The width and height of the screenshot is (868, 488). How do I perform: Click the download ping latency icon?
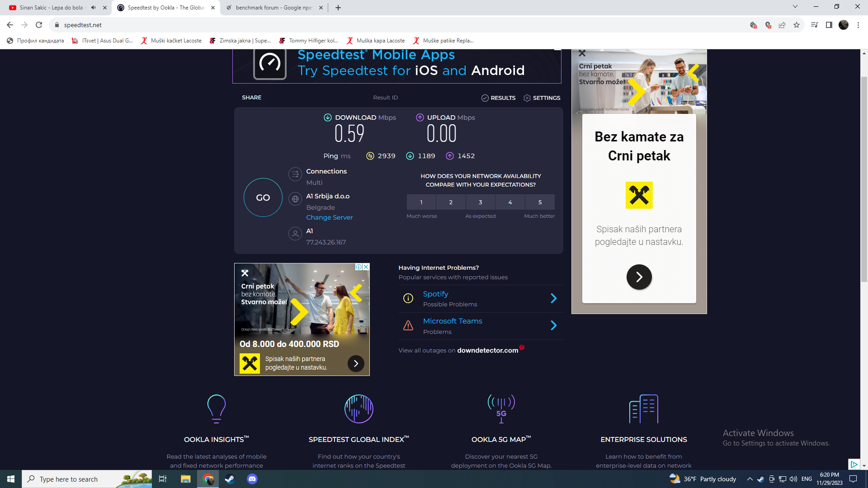[x=410, y=156]
